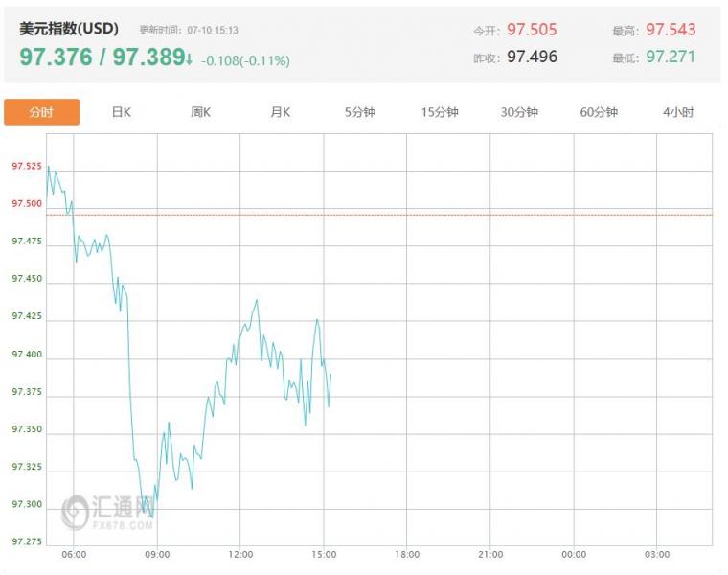Click the 今开 value 97.505
This screenshot has width=728, height=575.
[532, 30]
